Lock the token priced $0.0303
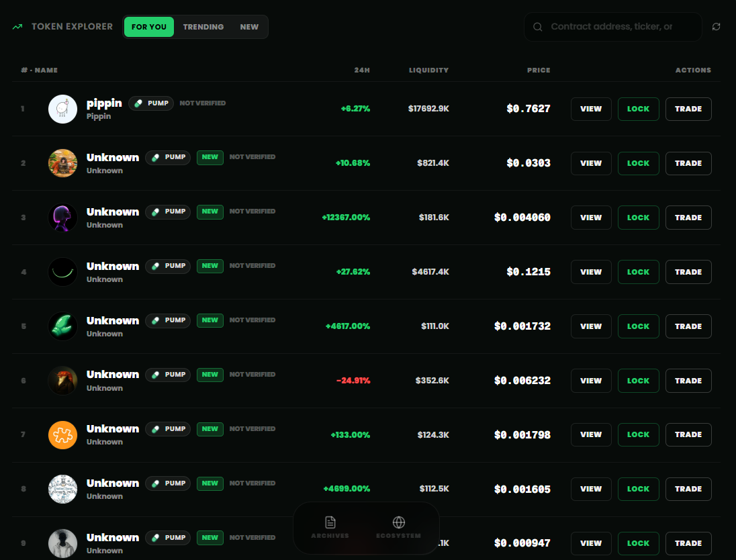 [638, 163]
